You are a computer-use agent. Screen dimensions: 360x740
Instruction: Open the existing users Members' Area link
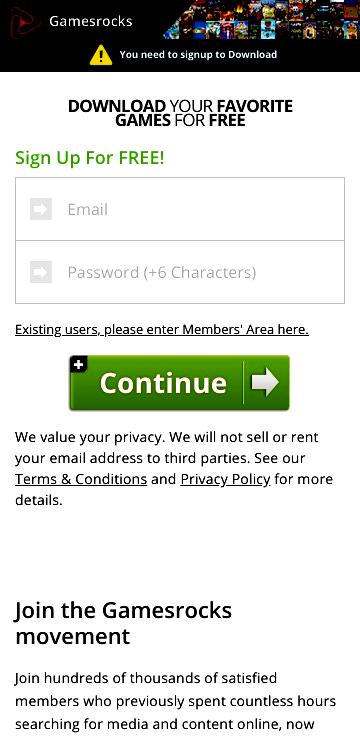pyautogui.click(x=162, y=329)
